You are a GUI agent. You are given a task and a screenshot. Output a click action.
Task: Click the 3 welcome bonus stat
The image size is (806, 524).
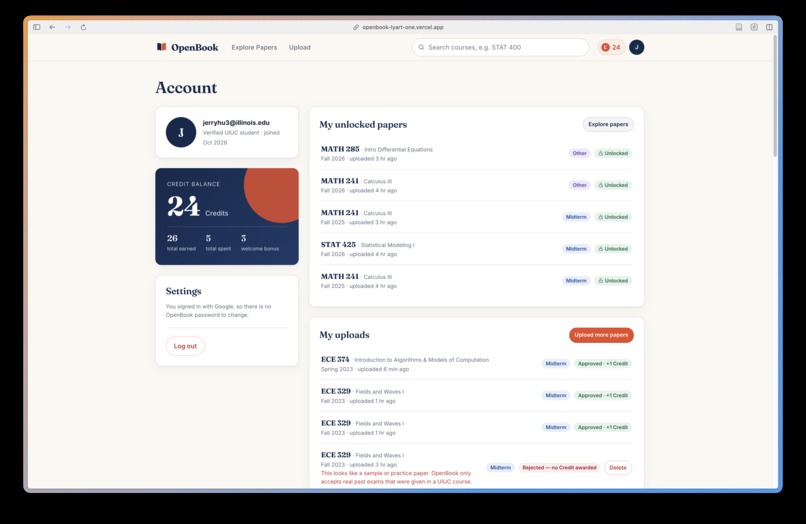[260, 243]
